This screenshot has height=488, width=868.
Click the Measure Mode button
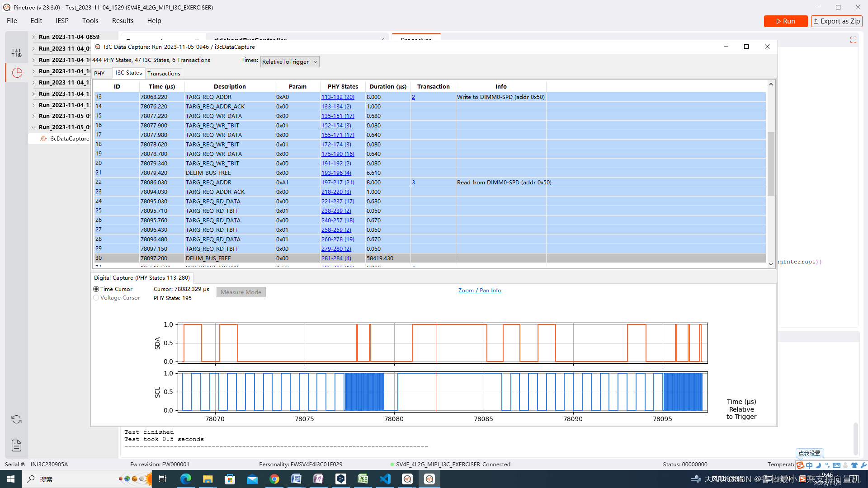[241, 292]
